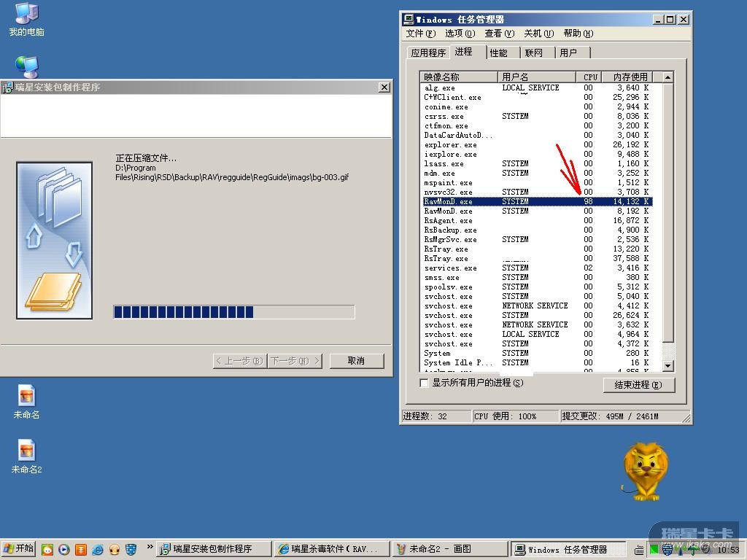The image size is (747, 560).
Task: Sort processes by 用户名 column header
Action: (x=536, y=77)
